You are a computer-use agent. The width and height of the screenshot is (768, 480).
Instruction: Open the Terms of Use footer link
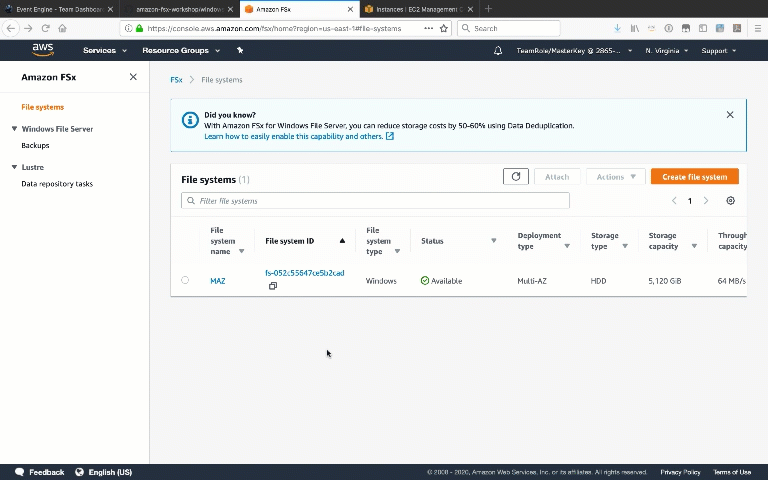click(x=732, y=472)
